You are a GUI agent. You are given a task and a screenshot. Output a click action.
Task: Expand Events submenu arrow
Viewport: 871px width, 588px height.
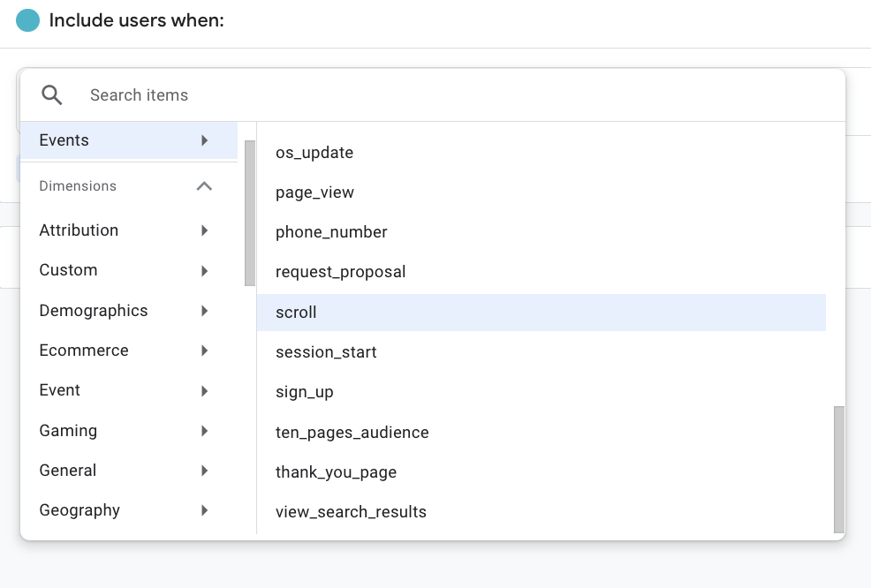tap(204, 140)
